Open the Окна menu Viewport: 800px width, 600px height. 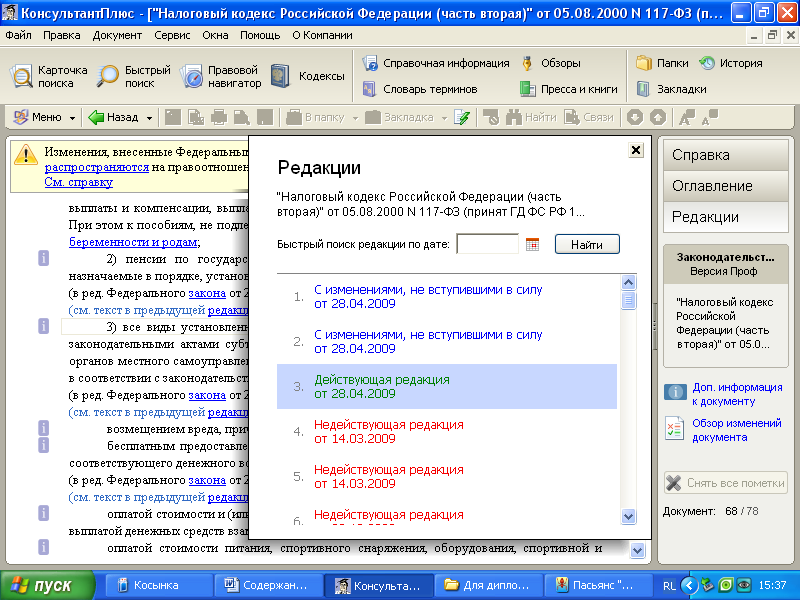coord(215,35)
